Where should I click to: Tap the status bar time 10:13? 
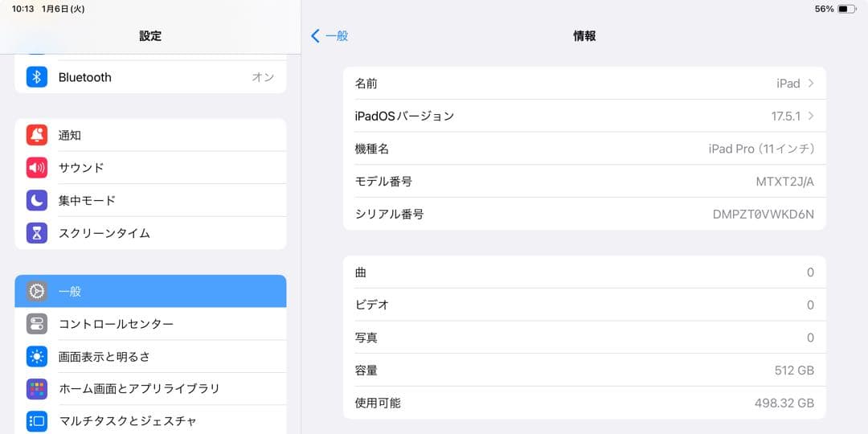(23, 10)
